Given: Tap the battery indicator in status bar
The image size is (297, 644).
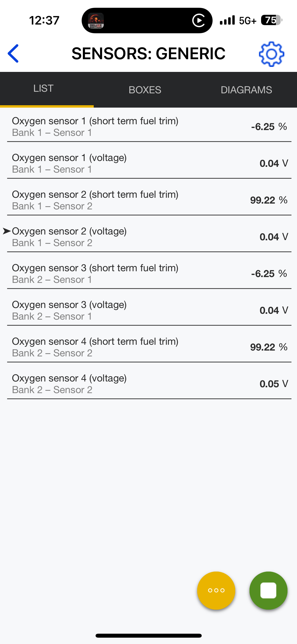Looking at the screenshot, I should pyautogui.click(x=271, y=20).
